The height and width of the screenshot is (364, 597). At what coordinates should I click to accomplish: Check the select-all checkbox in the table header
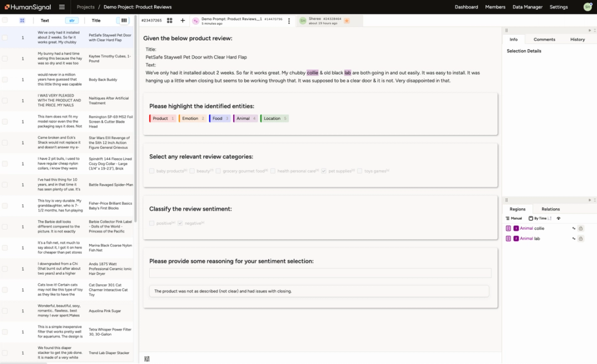6,20
